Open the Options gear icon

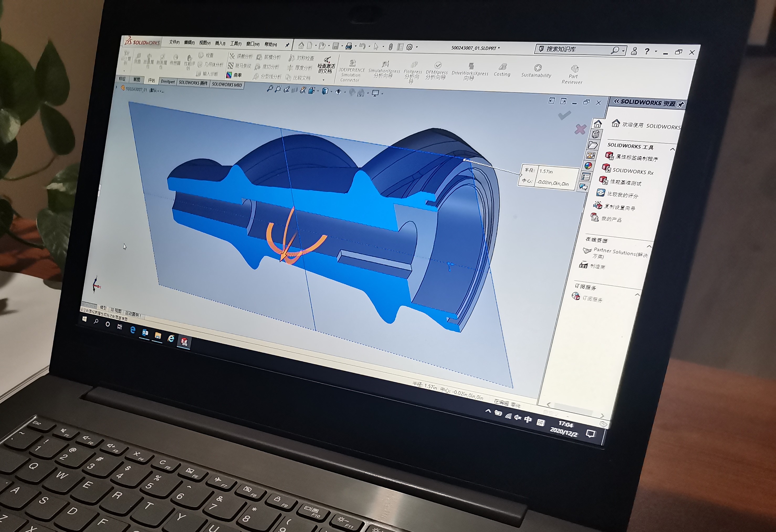pyautogui.click(x=410, y=47)
